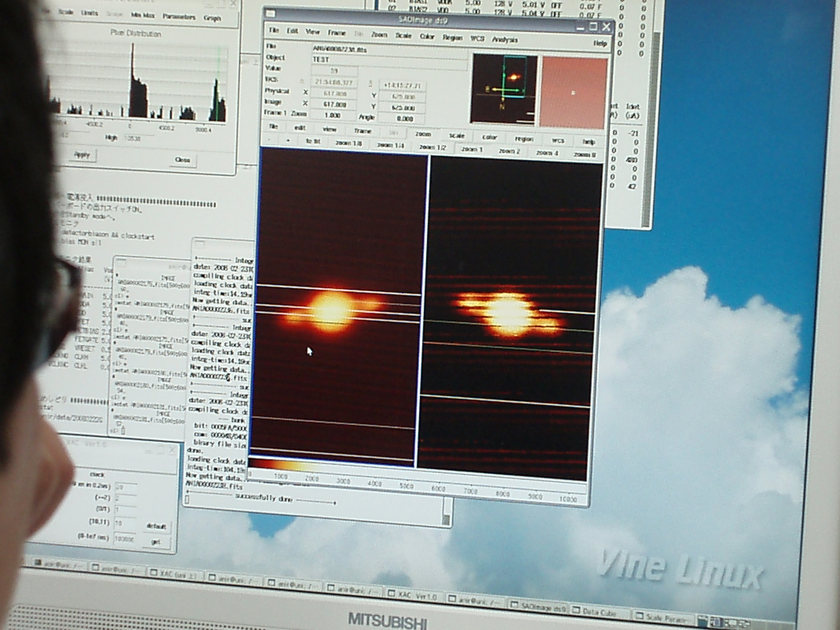The height and width of the screenshot is (630, 840).
Task: Open Graph menu in Scale Parameters window
Action: [x=212, y=18]
